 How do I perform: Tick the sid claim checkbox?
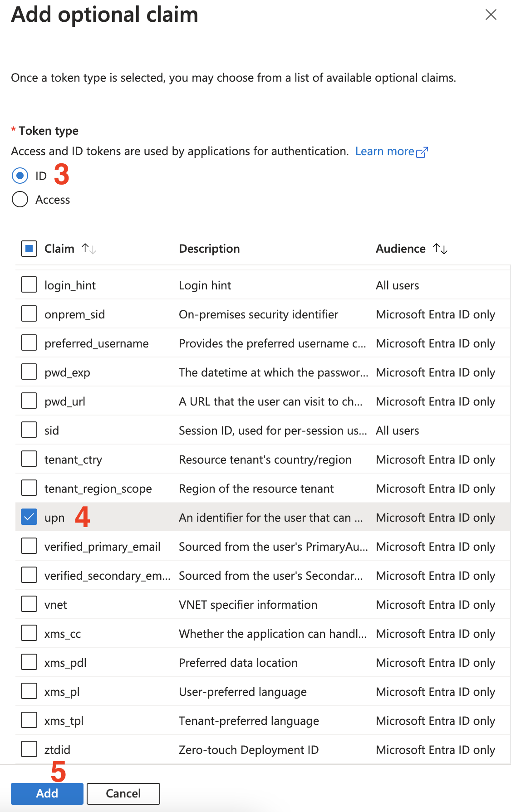[x=29, y=430]
